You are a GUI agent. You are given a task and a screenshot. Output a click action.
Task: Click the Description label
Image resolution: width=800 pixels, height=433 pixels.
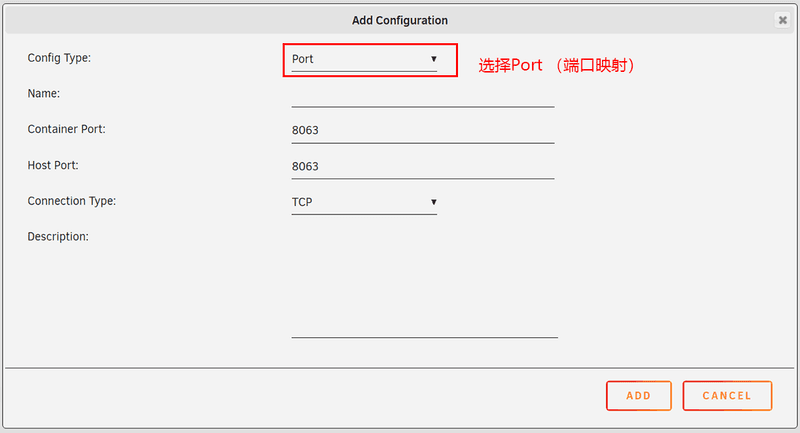58,237
